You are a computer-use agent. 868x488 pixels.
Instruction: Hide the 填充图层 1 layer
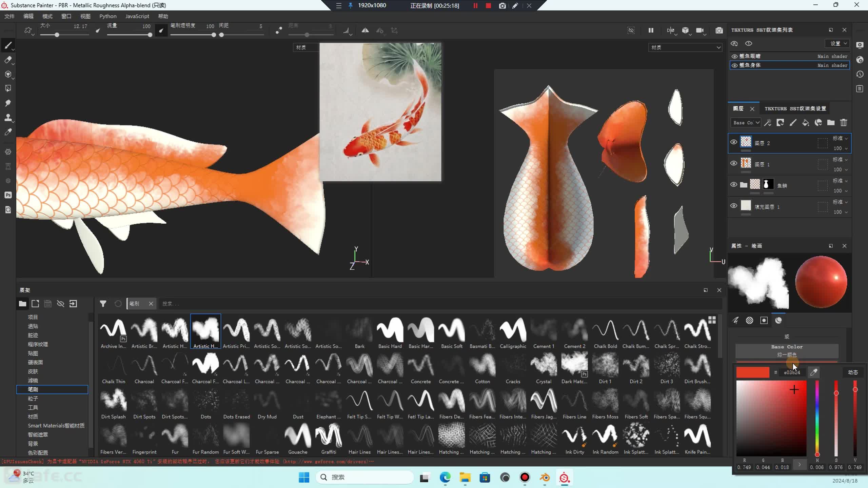coord(734,206)
